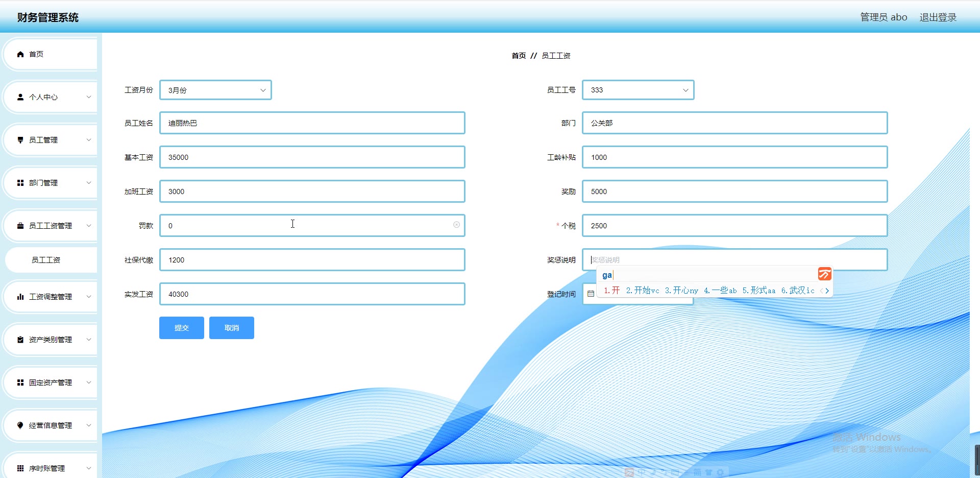
Task: Click the 员工工资 breadcrumb text
Action: [556, 56]
